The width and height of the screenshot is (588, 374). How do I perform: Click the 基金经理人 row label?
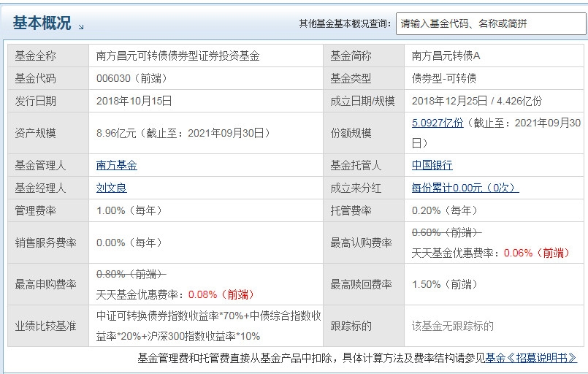pos(40,188)
